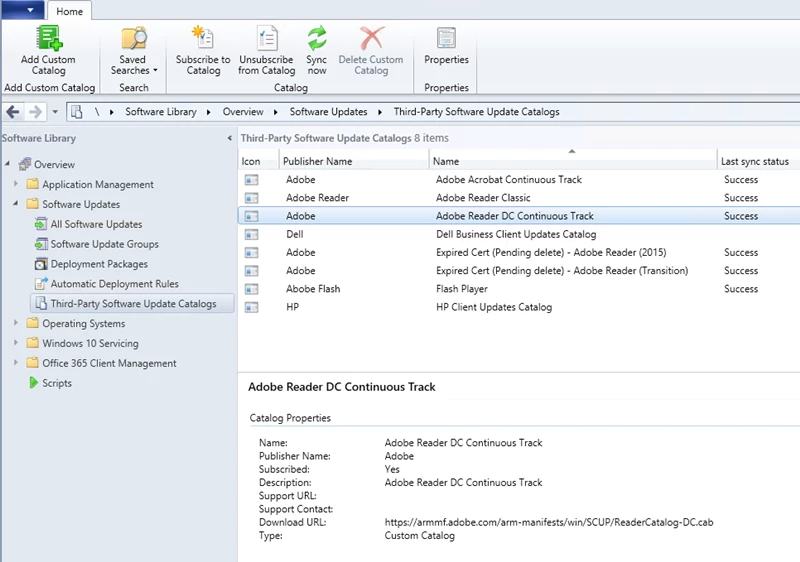Expand the Windows 10 Servicing folder
The image size is (800, 562).
pyautogui.click(x=15, y=343)
